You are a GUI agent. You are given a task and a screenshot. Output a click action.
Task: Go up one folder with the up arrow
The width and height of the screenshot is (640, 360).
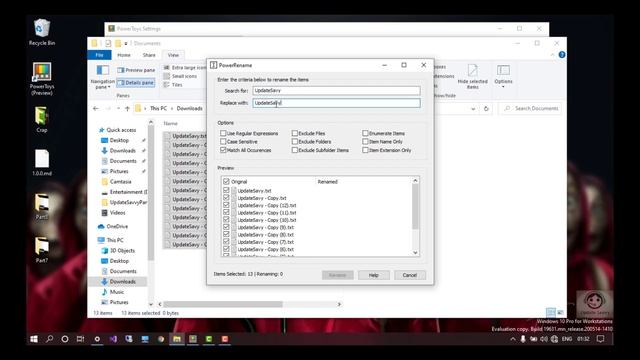click(x=127, y=109)
